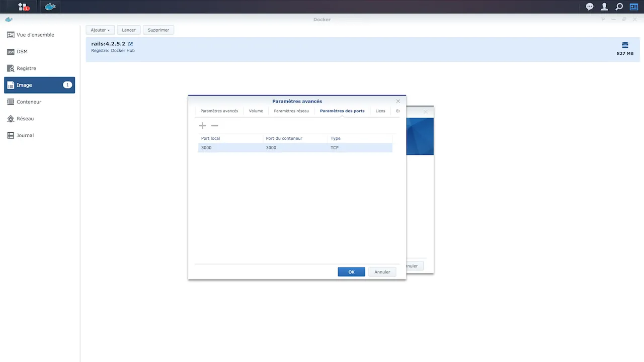Click the Réseau sidebar icon
The height and width of the screenshot is (362, 644).
(x=11, y=119)
